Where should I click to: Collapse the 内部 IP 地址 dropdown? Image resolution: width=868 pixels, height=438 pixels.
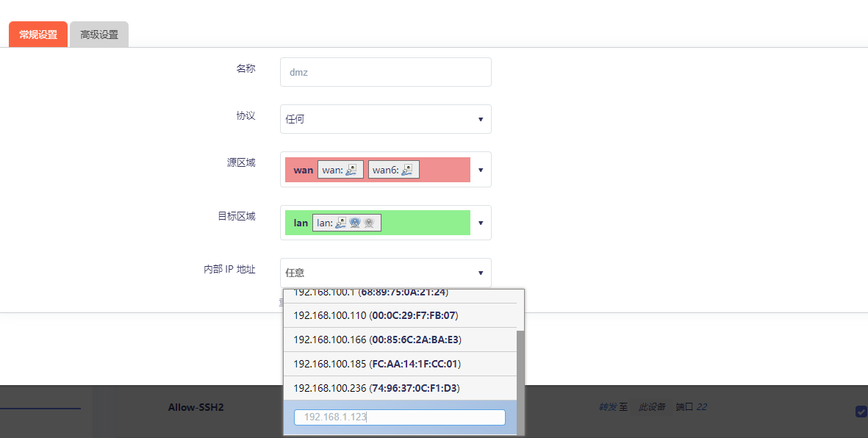click(x=481, y=273)
